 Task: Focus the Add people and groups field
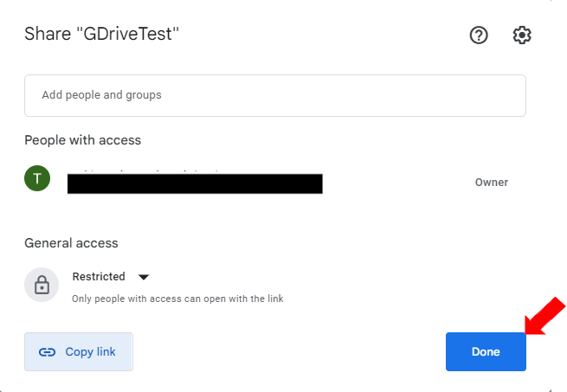click(274, 95)
